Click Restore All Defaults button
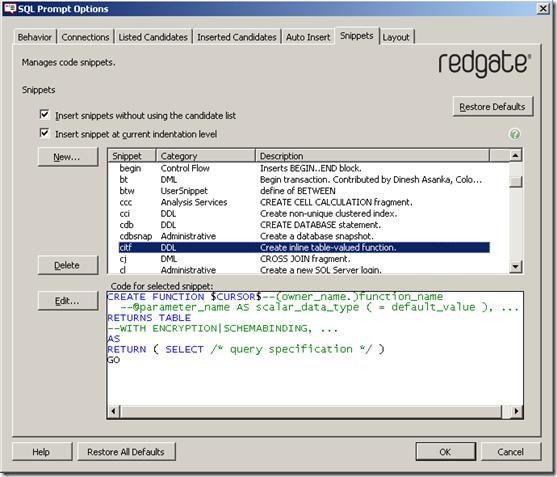Viewport: 557px width, 477px height. coord(126,452)
